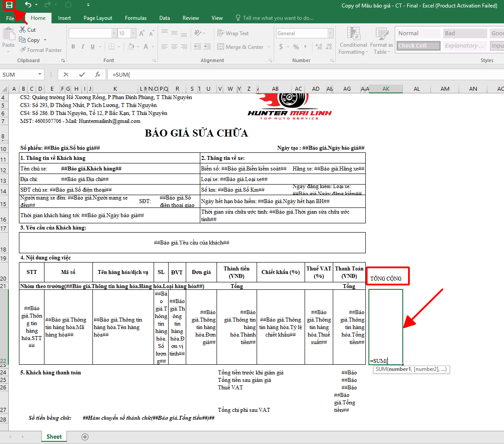Toggle Wrap Text option

point(233,33)
